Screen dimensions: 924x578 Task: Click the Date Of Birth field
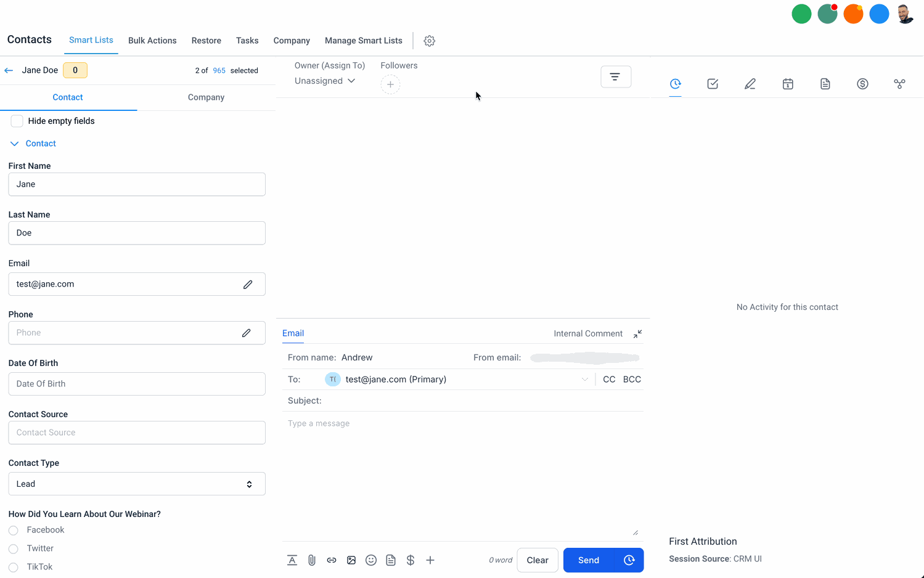pos(137,384)
